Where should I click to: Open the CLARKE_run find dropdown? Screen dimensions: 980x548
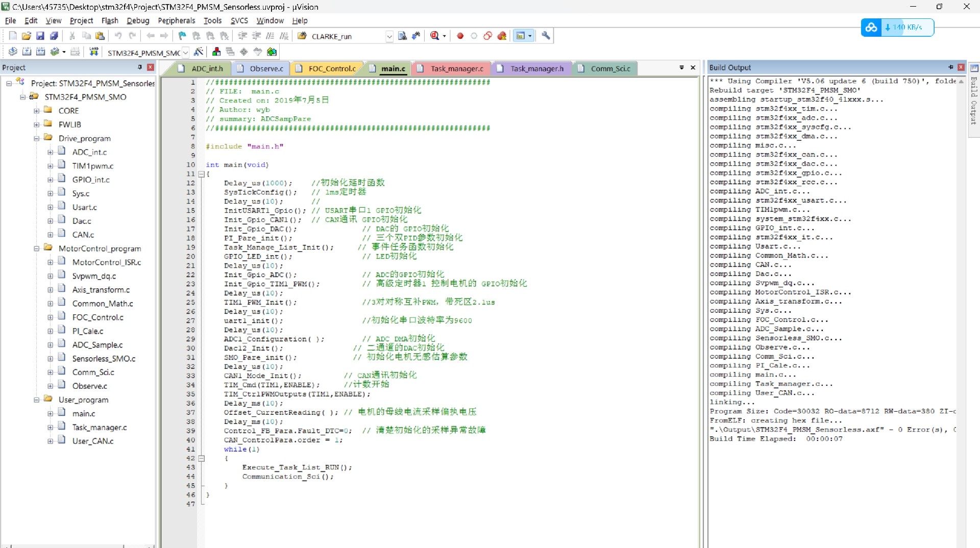(x=389, y=36)
